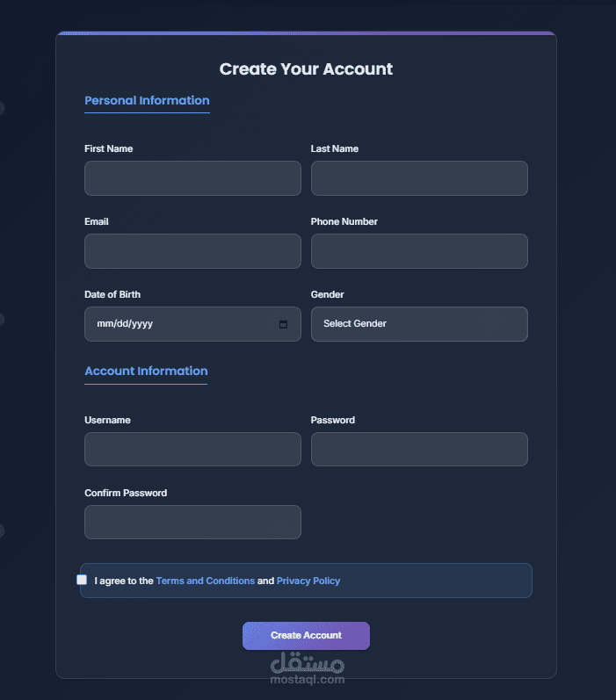The image size is (616, 700).
Task: Click the Gender field label
Action: [x=328, y=295]
